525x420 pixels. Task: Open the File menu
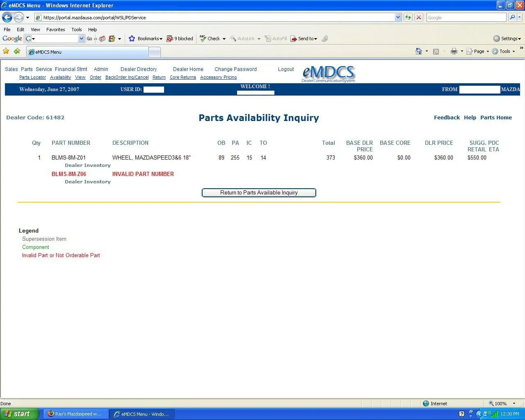(x=7, y=30)
